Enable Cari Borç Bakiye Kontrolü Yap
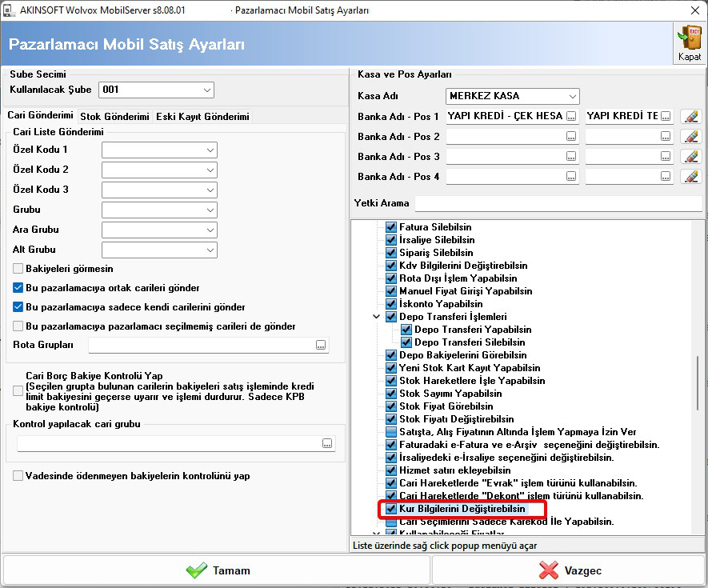Image resolution: width=708 pixels, height=588 pixels. click(x=18, y=390)
